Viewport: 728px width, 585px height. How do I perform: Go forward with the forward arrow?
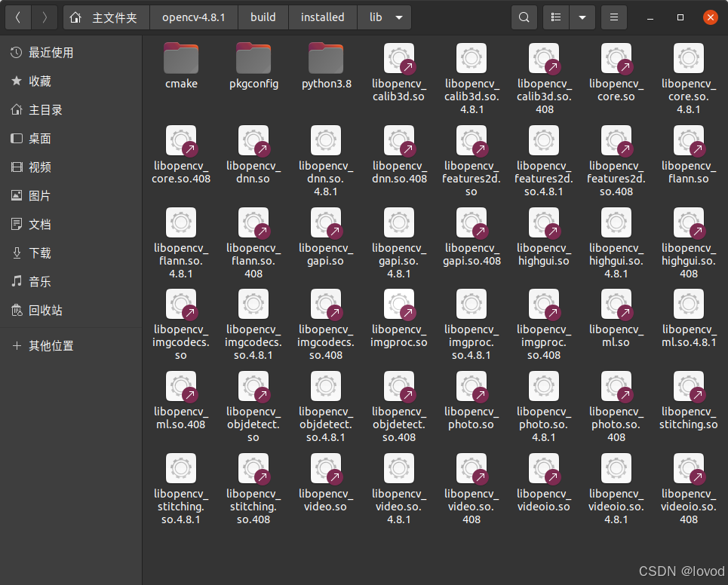pos(45,17)
